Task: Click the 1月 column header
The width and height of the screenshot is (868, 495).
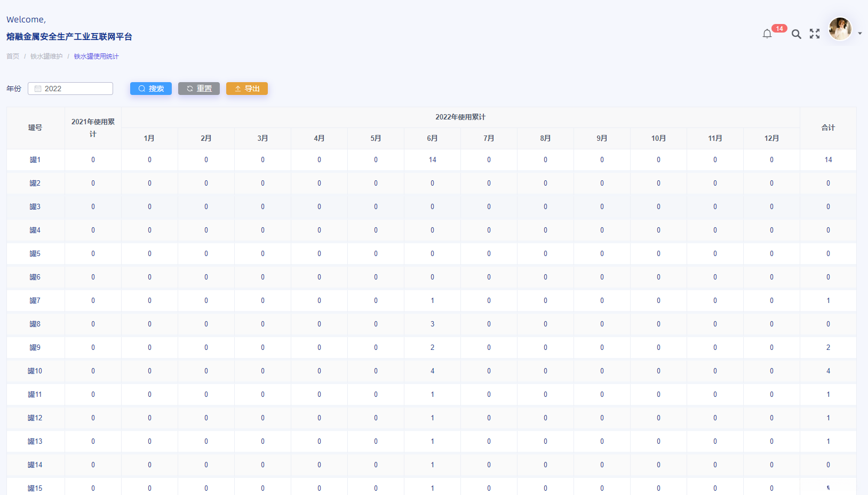Action: click(149, 139)
